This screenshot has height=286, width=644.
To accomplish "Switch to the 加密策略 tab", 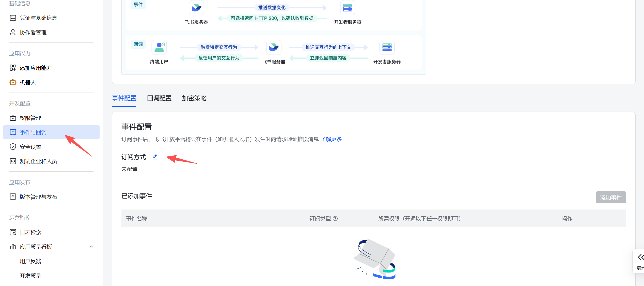I will click(194, 98).
